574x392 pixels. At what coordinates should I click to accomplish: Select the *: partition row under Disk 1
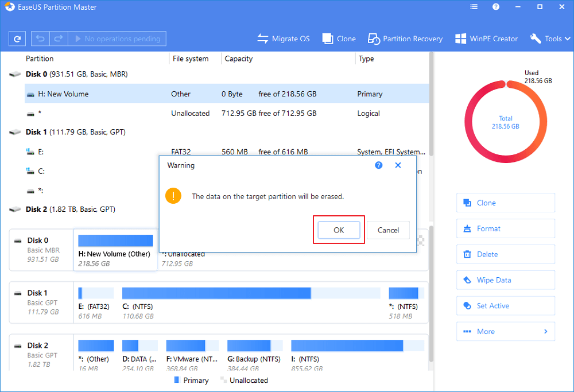click(91, 191)
